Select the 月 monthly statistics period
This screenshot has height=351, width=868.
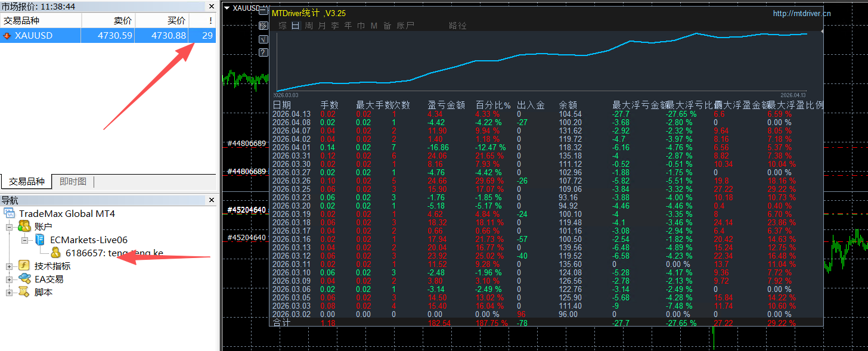(322, 26)
